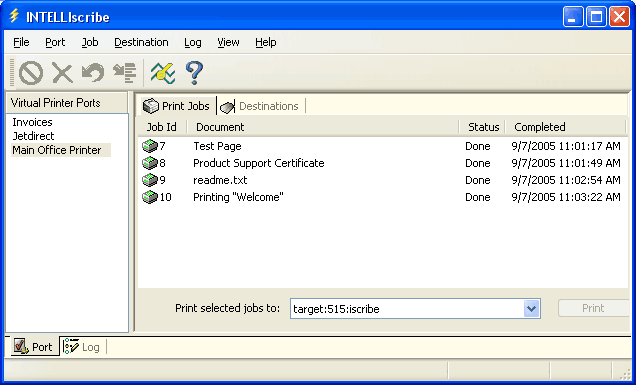This screenshot has height=385, width=636.
Task: Sort by the Document column header
Action: [x=322, y=127]
